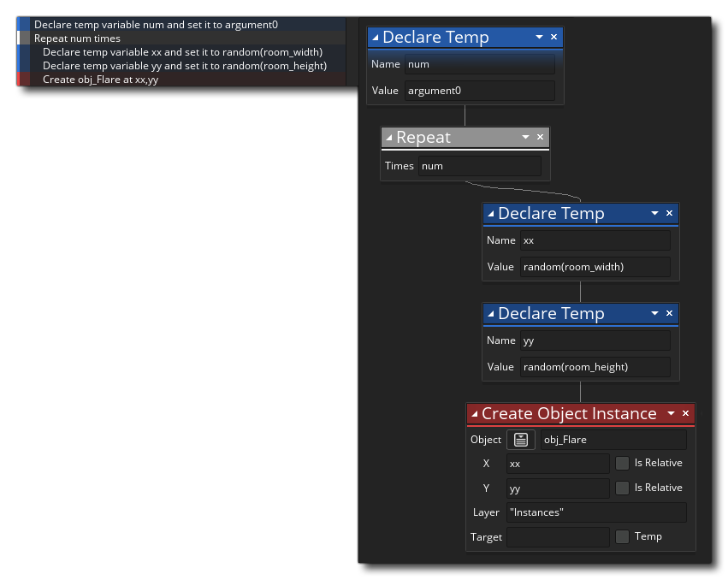Image resolution: width=728 pixels, height=580 pixels.
Task: Click the empty Target input field
Action: click(x=558, y=537)
